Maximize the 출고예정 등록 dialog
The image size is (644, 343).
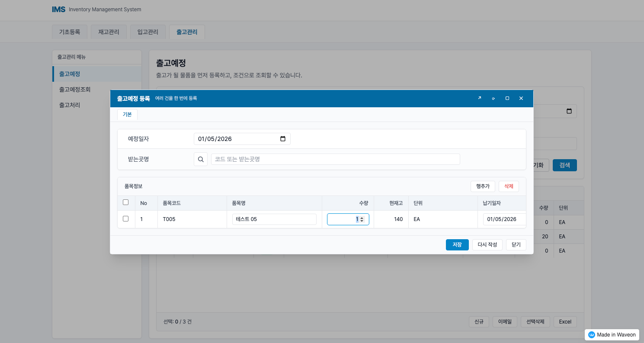point(507,98)
